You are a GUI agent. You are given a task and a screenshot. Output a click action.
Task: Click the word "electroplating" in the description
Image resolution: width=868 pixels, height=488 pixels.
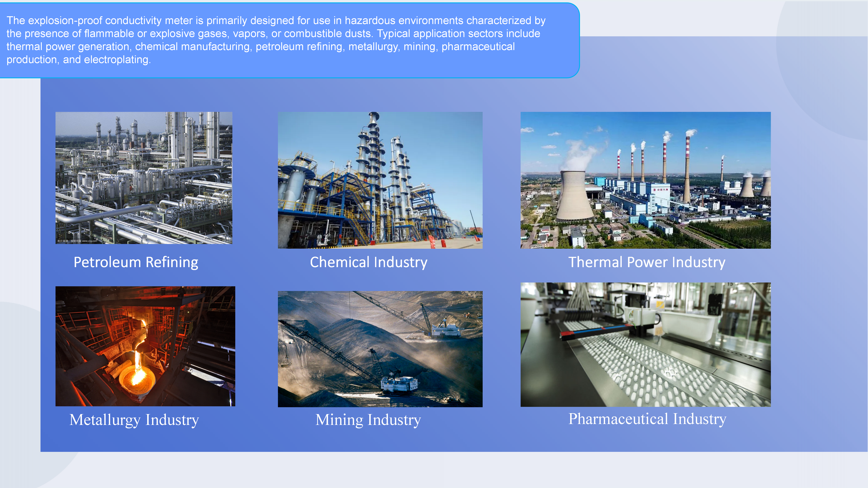(x=116, y=60)
